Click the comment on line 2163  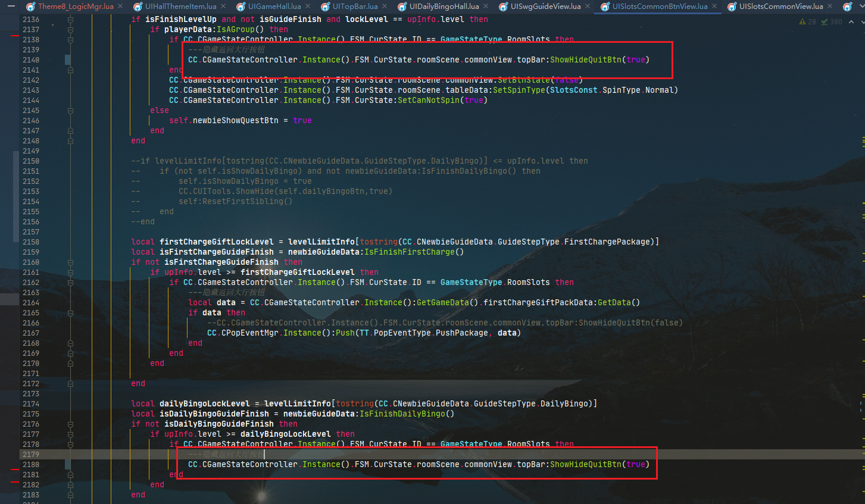[x=226, y=293]
